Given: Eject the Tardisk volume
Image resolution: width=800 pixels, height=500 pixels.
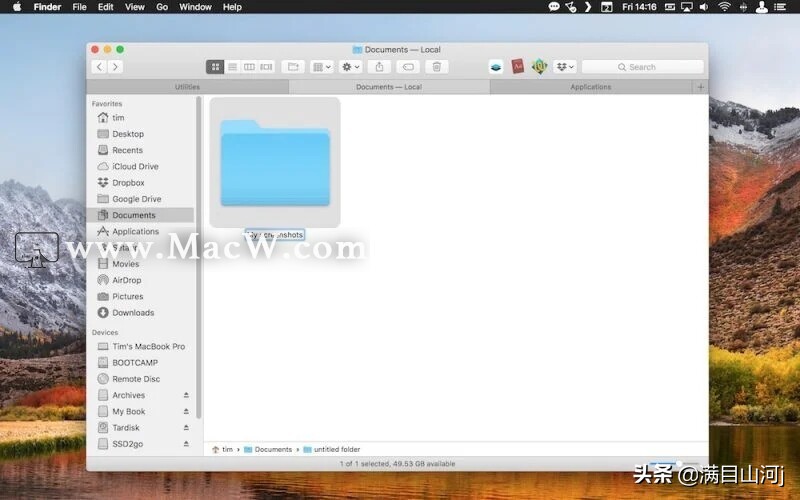Looking at the screenshot, I should tap(186, 428).
